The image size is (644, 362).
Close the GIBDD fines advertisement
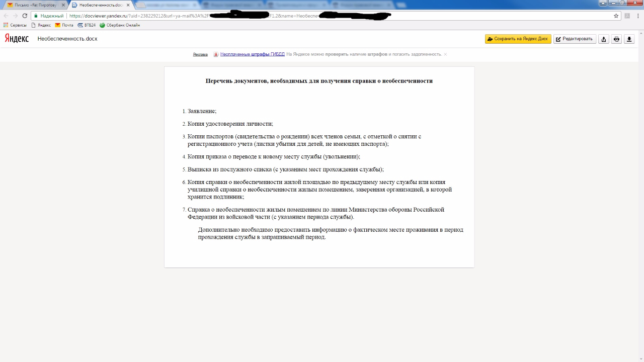pos(445,54)
